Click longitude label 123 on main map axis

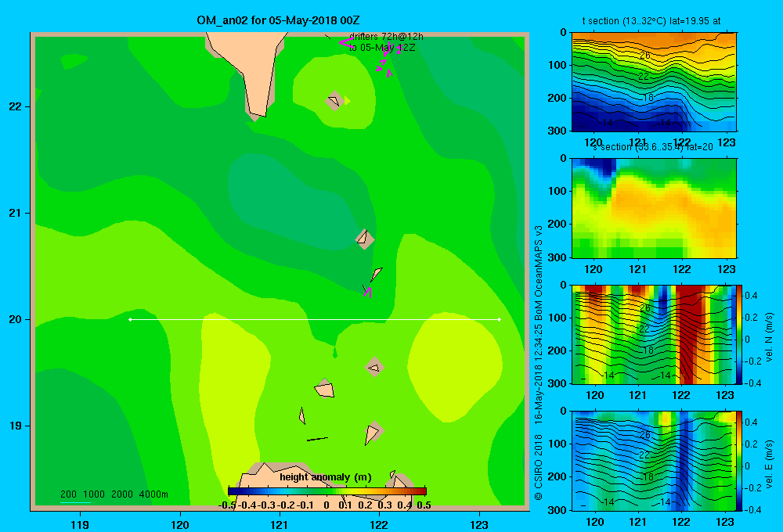(x=479, y=524)
